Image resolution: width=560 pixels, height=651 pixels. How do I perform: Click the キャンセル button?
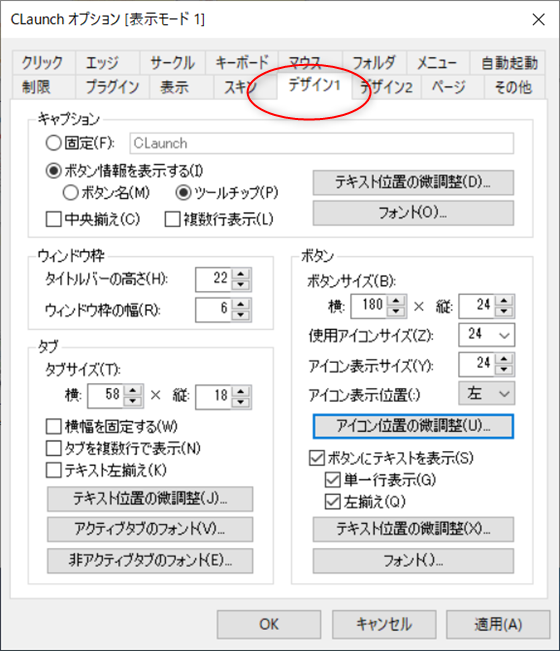pyautogui.click(x=384, y=624)
